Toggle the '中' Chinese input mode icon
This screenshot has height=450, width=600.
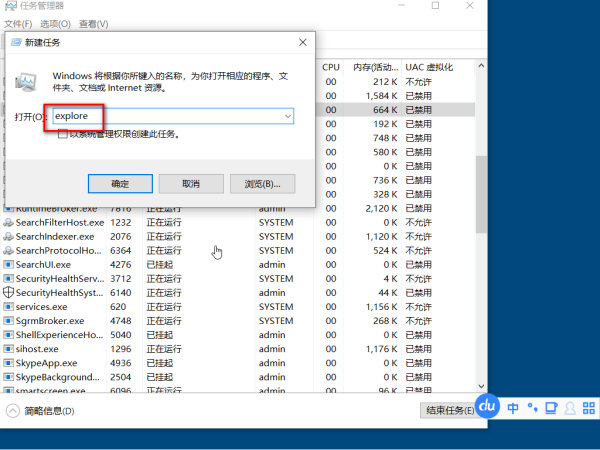(x=513, y=408)
